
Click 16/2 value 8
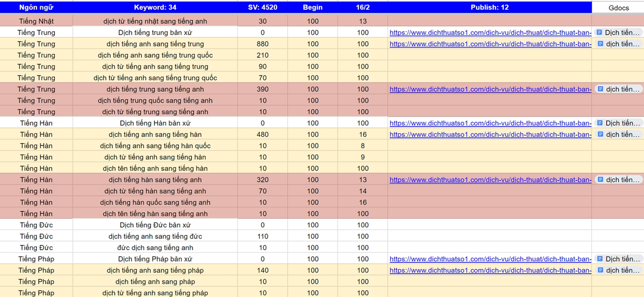click(363, 146)
